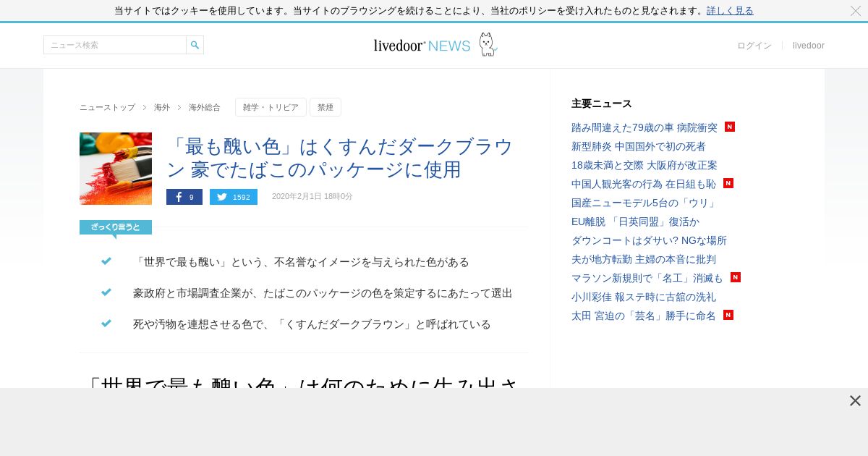Click the ログイン link
Image resolution: width=868 pixels, height=456 pixels.
click(754, 46)
